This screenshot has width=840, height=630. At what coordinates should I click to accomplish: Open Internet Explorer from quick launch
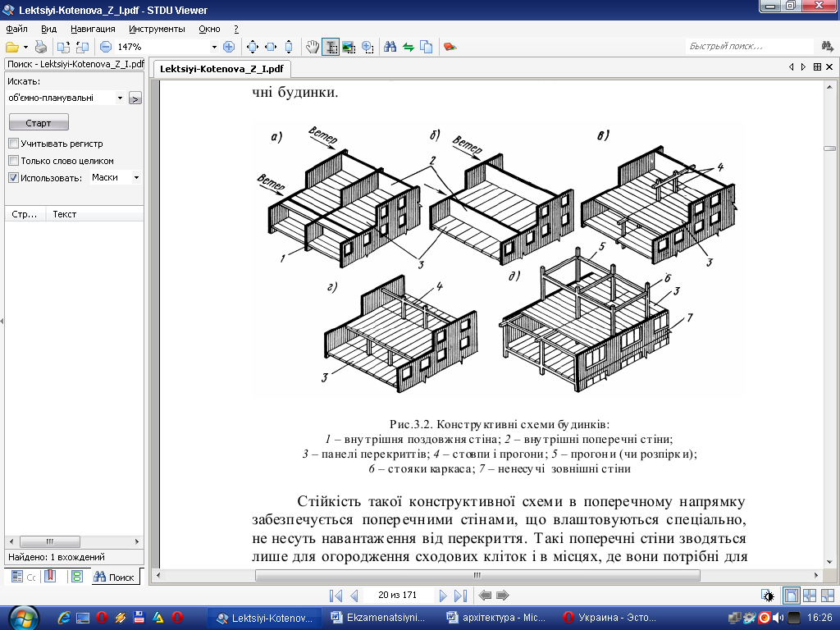pyautogui.click(x=64, y=618)
